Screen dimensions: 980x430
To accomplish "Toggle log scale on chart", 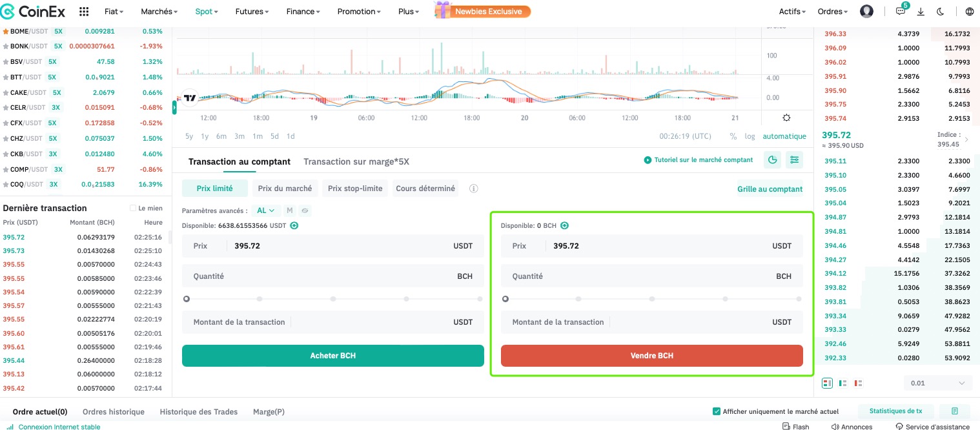I will coord(750,136).
